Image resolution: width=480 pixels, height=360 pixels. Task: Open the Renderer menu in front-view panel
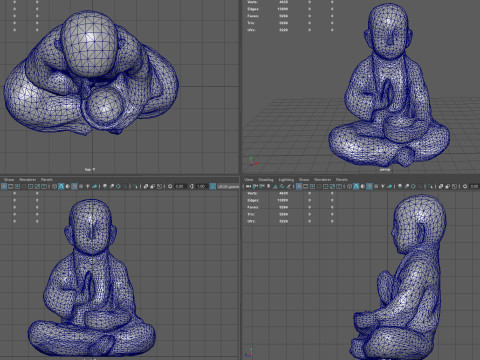[28, 179]
